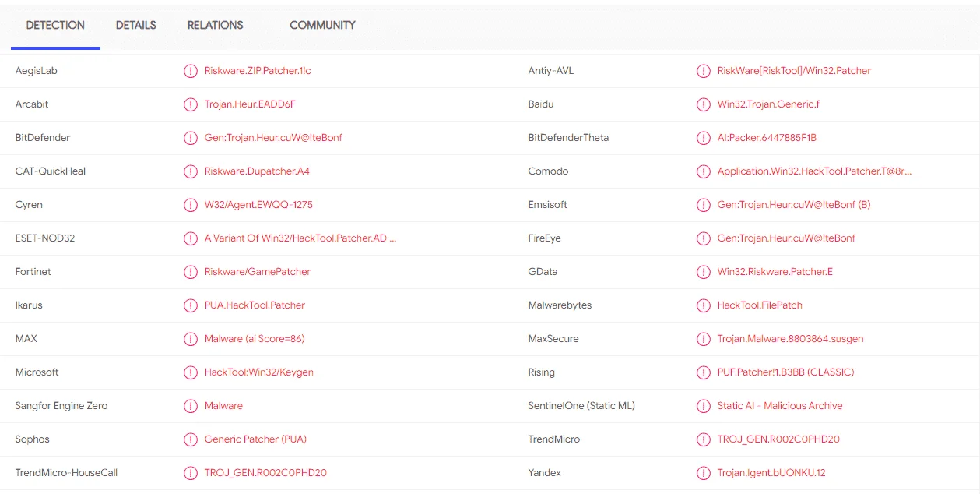
Task: Click the alert icon in the CAT-QuickHeal row
Action: point(191,171)
